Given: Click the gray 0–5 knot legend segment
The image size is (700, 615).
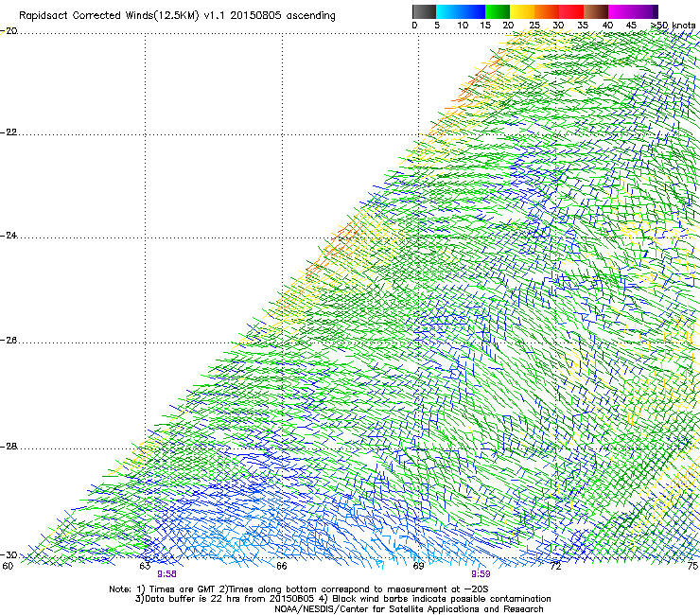Looking at the screenshot, I should [424, 11].
